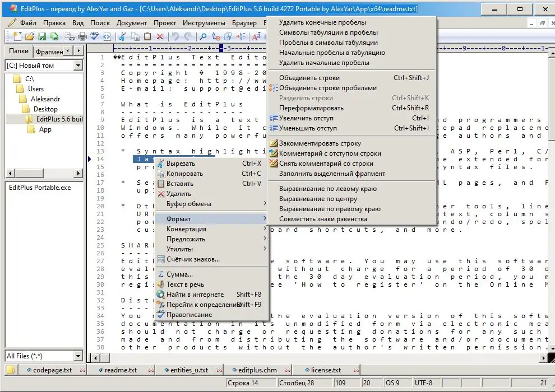Screen dimensions: 555x392
Task: Click the Copy icon in the toolbar
Action: click(135, 36)
